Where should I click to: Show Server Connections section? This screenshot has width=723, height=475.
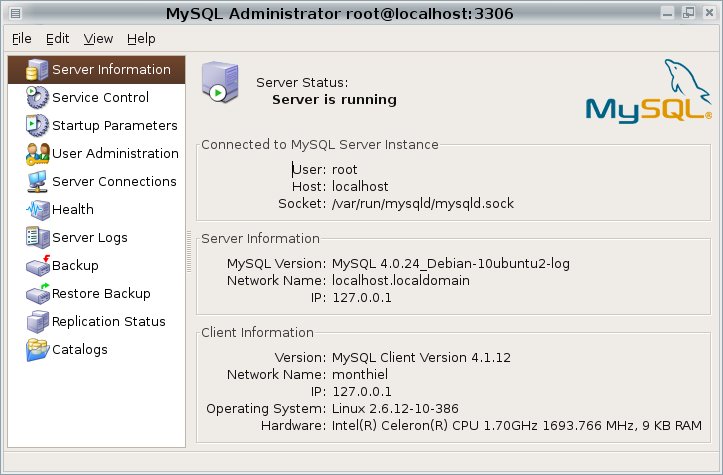[x=114, y=181]
